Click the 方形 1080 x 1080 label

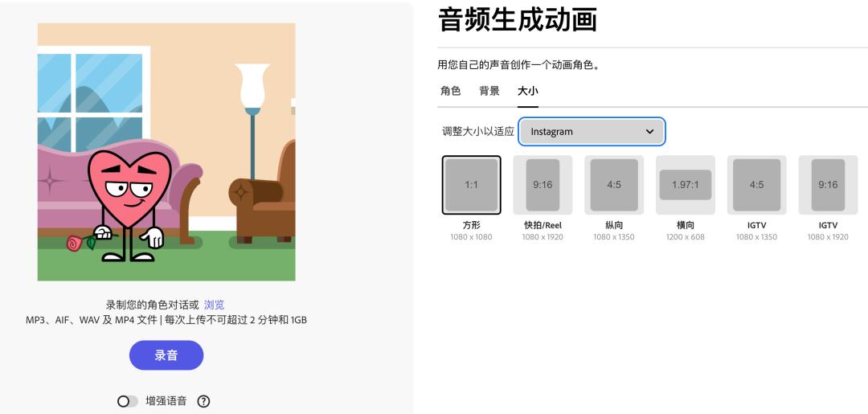click(x=471, y=231)
